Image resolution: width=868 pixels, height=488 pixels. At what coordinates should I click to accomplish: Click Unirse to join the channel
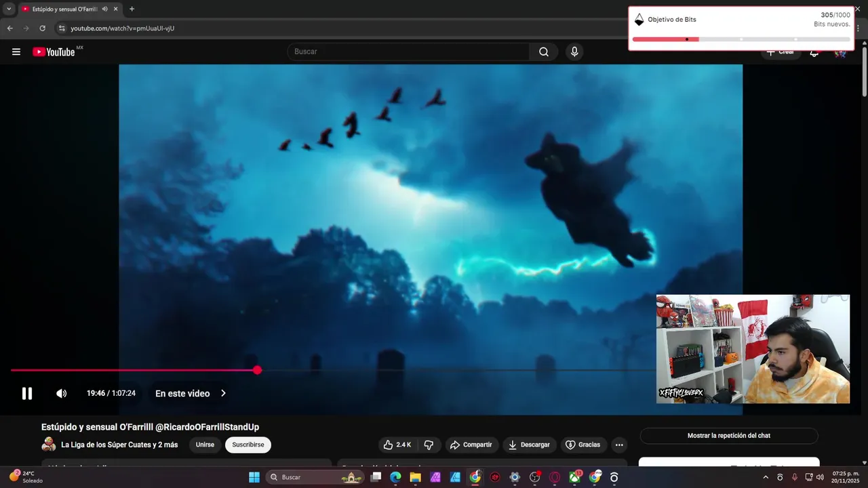click(205, 445)
